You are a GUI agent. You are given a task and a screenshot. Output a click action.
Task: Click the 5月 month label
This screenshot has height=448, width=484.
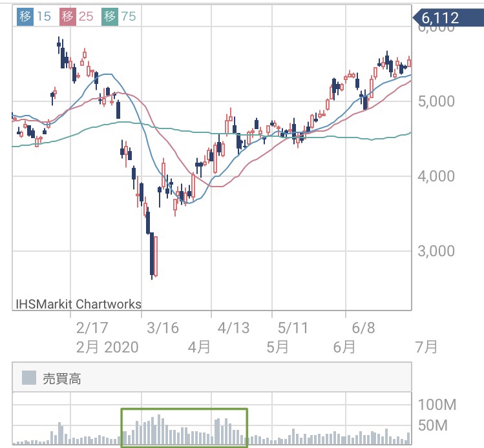[x=277, y=347]
